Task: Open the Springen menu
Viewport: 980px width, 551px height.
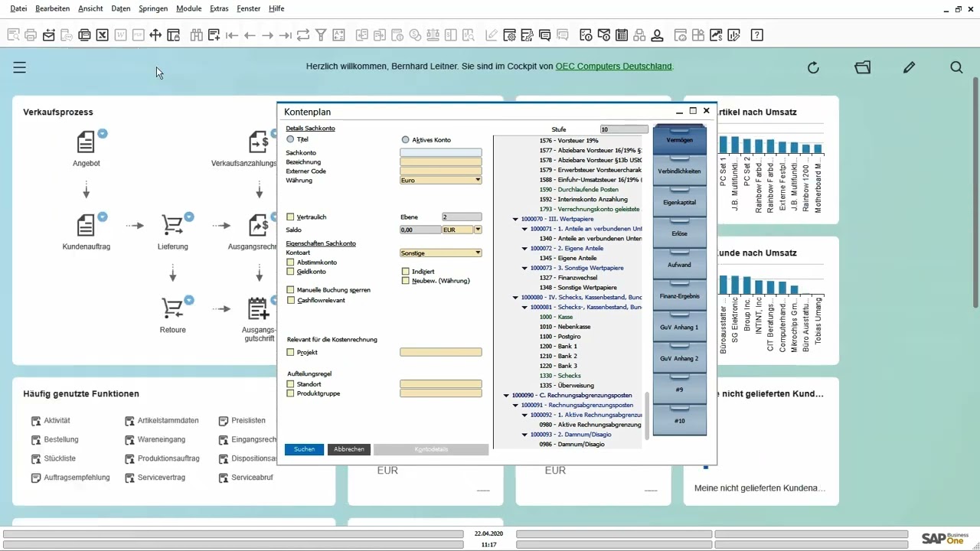Action: [153, 8]
